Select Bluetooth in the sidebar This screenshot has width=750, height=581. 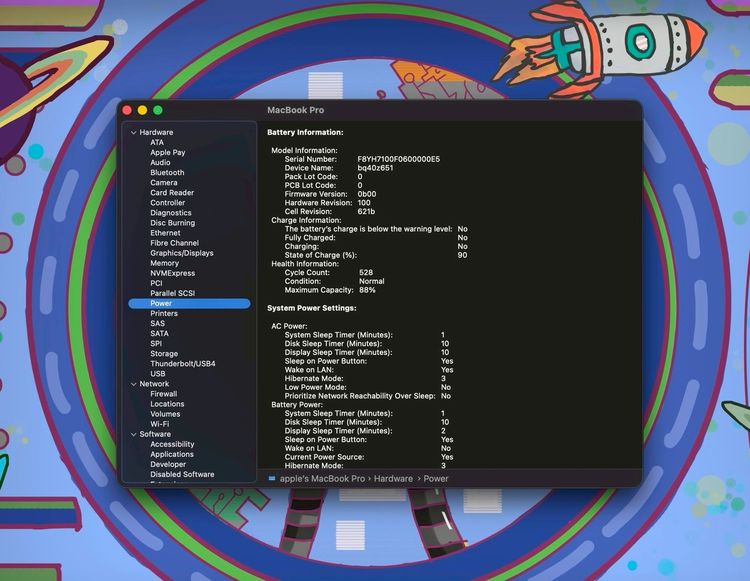tap(167, 173)
